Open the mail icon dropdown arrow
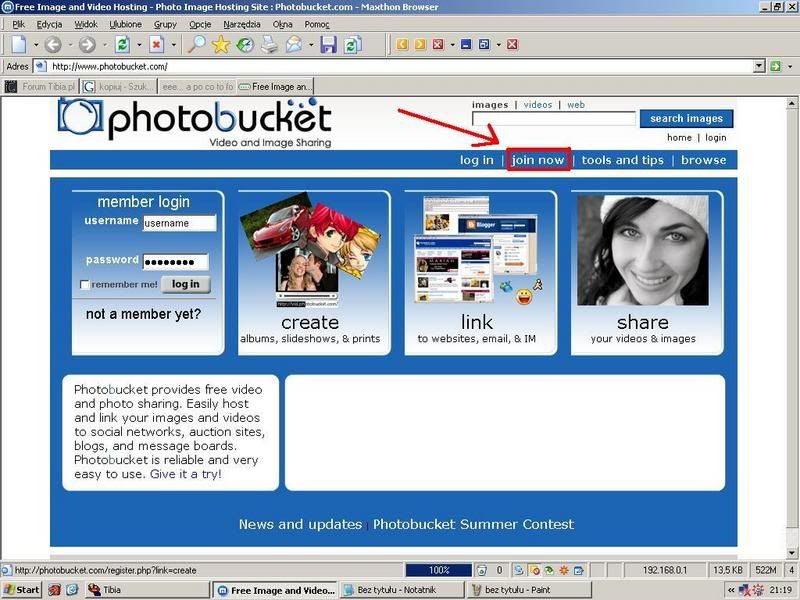The image size is (800, 600). (311, 45)
